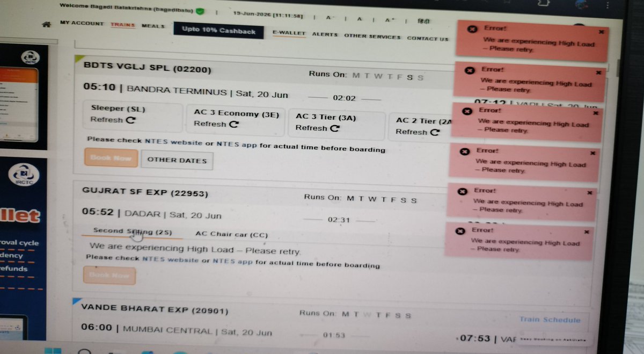
Task: Click Book Now for GUJRAT SF EXP
Action: point(109,275)
